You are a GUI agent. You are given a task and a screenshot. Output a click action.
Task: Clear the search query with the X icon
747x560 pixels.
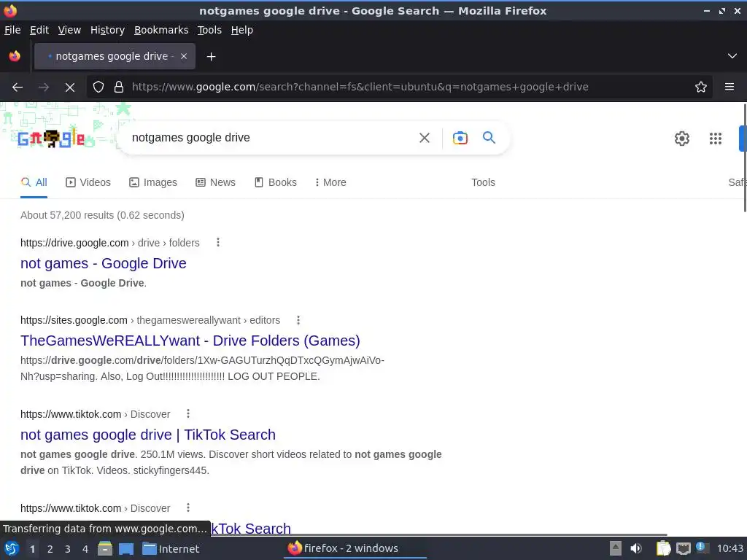[x=425, y=138]
